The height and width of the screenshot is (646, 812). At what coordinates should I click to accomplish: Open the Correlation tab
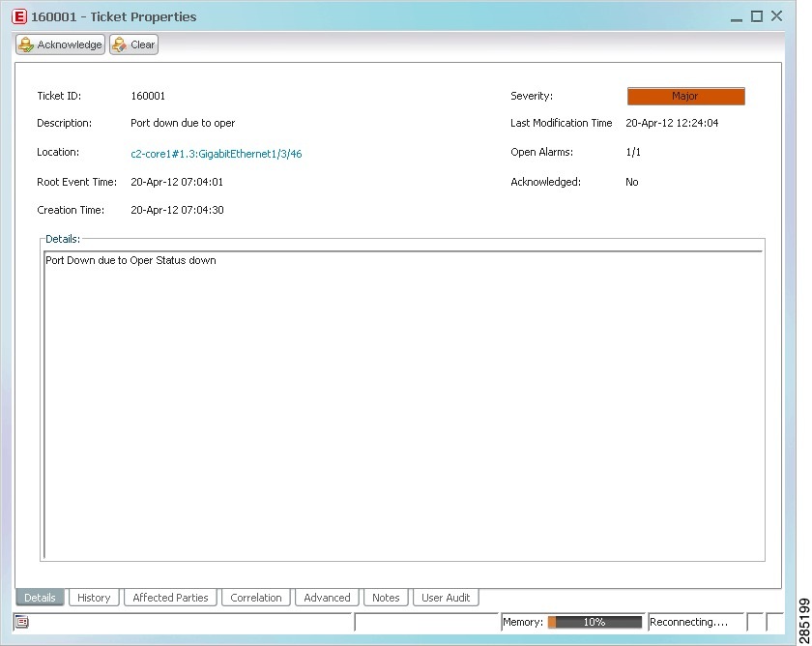[x=256, y=598]
